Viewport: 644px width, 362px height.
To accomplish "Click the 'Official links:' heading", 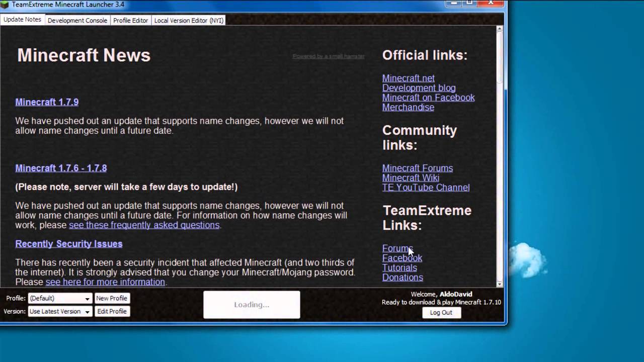I will click(x=425, y=55).
